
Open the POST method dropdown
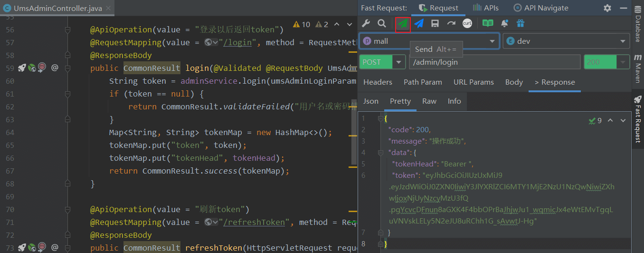[399, 62]
